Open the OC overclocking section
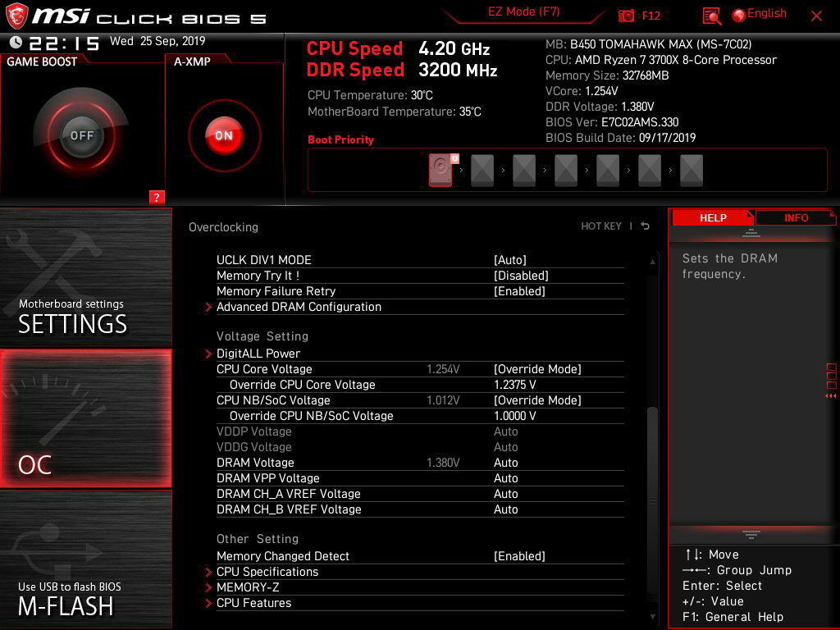This screenshot has width=840, height=630. coord(85,418)
